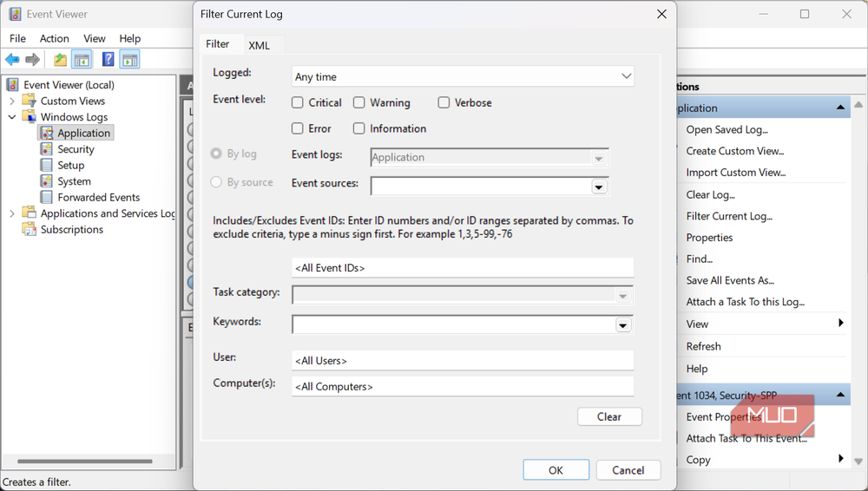Click the Back arrow toolbar icon
Viewport: 868px width, 491px height.
click(12, 59)
